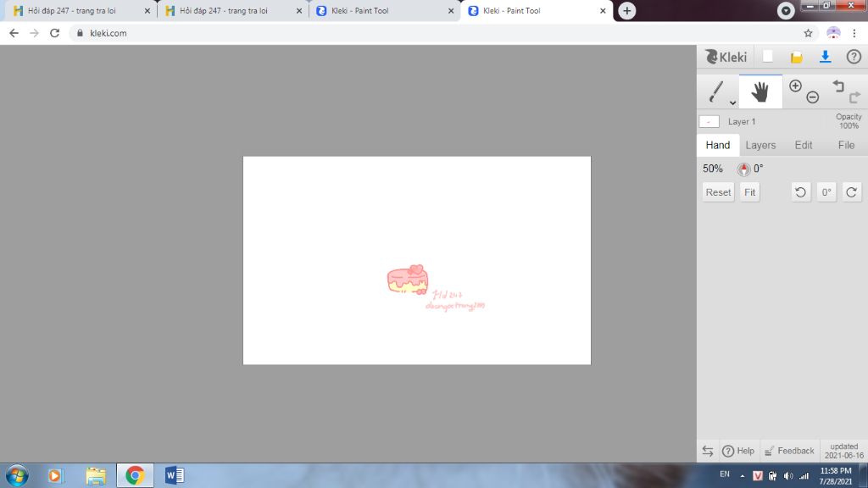The image size is (868, 488).
Task: Click the updated 2021-06-16 note
Action: click(x=843, y=451)
